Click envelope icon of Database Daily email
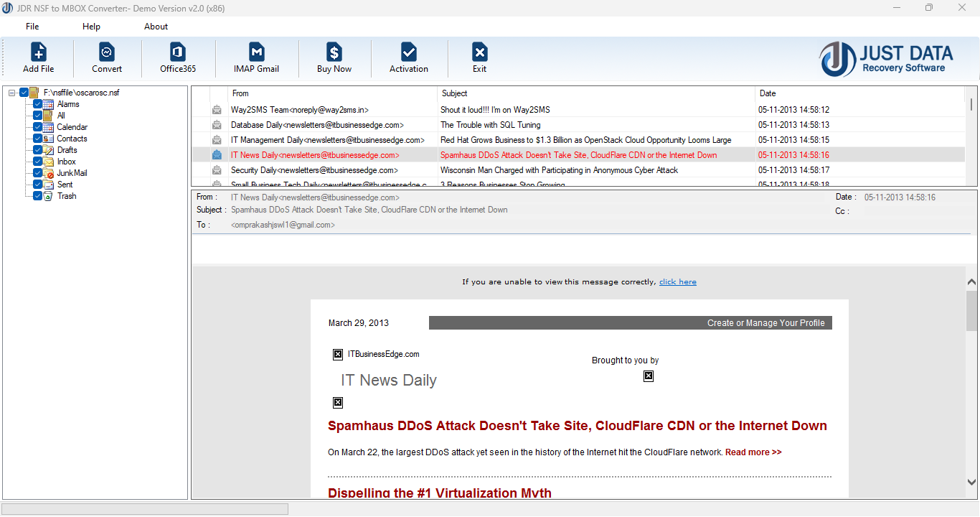Image resolution: width=980 pixels, height=517 pixels. pos(217,125)
